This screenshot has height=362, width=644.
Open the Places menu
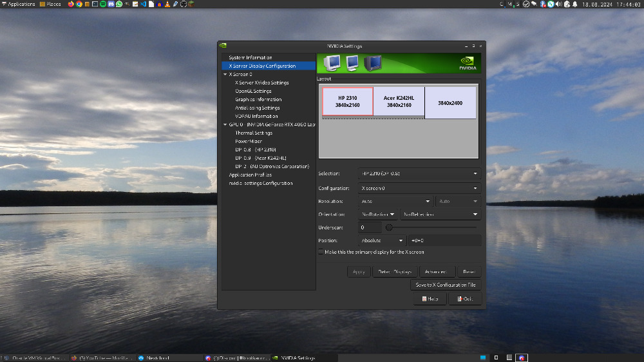click(50, 4)
